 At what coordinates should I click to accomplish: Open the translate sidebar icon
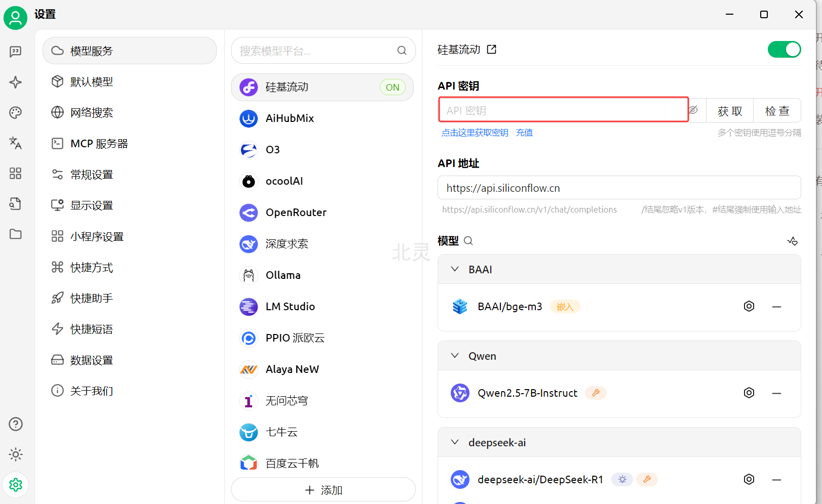pyautogui.click(x=16, y=143)
